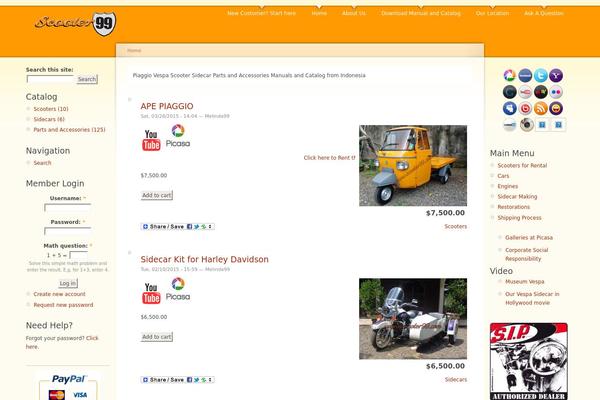
Task: Open APE PIAGGIO product title
Action: [x=167, y=106]
